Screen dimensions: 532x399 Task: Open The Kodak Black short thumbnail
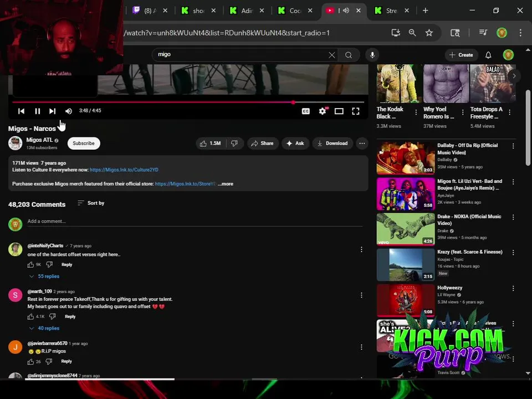click(400, 84)
